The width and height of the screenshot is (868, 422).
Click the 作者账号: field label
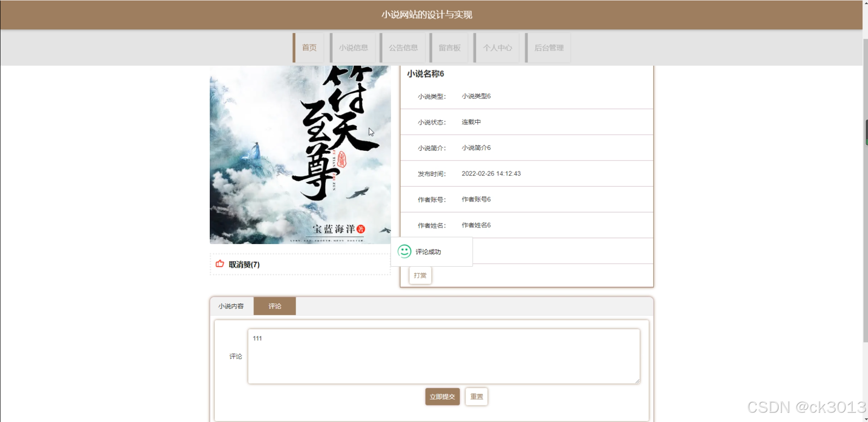pos(431,200)
